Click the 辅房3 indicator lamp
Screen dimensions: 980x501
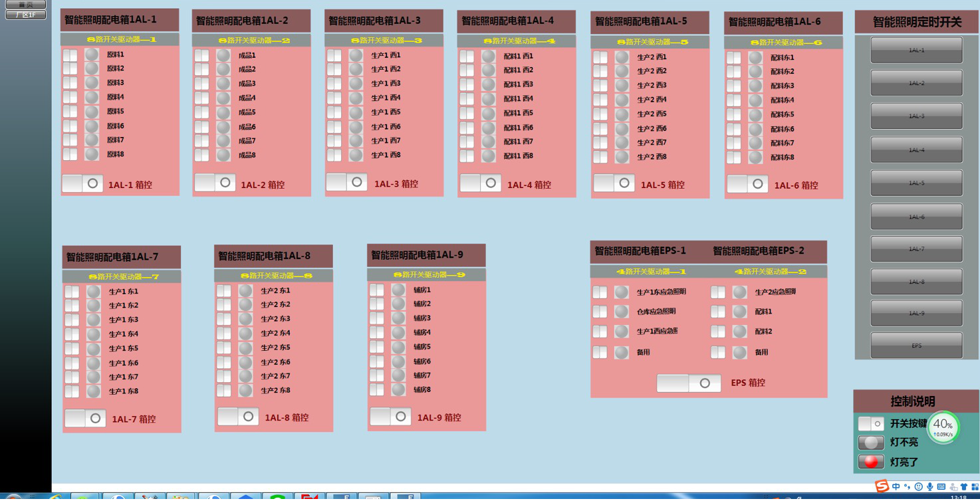pos(398,318)
